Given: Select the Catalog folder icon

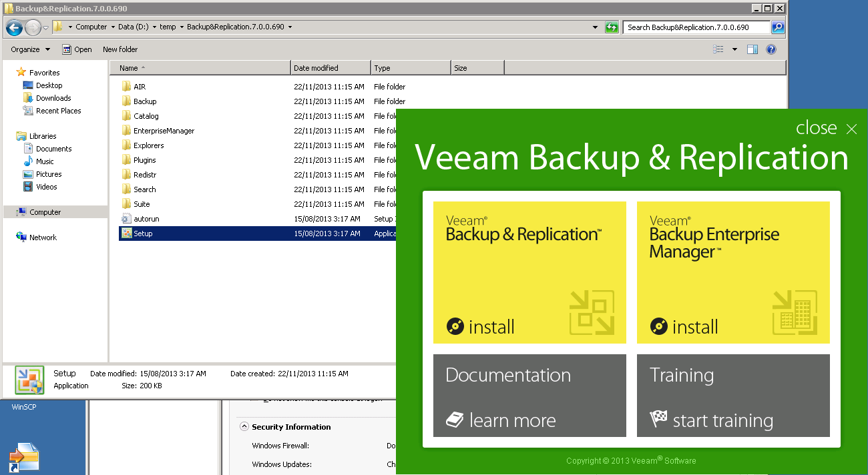Looking at the screenshot, I should [x=127, y=116].
